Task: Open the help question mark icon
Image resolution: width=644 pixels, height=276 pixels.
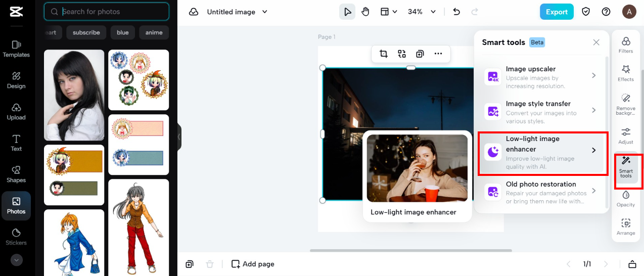Action: coord(606,12)
